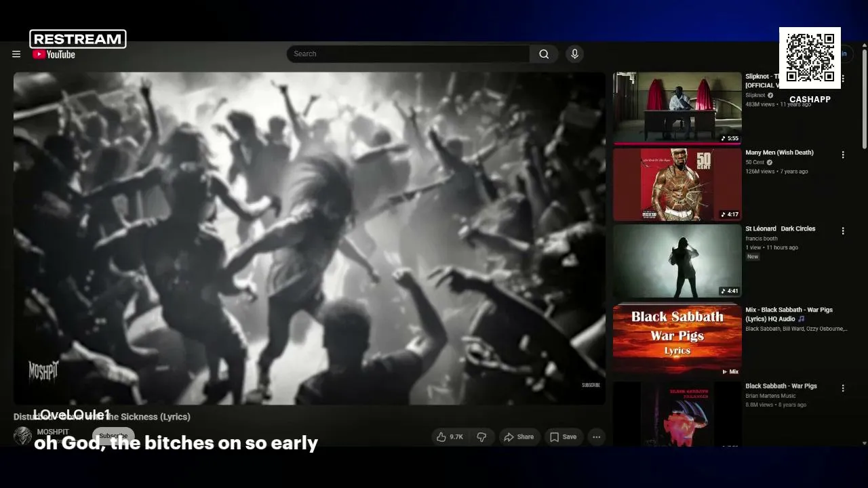
Task: Click the SUBSCRIBE watermark in the video
Action: (x=591, y=385)
